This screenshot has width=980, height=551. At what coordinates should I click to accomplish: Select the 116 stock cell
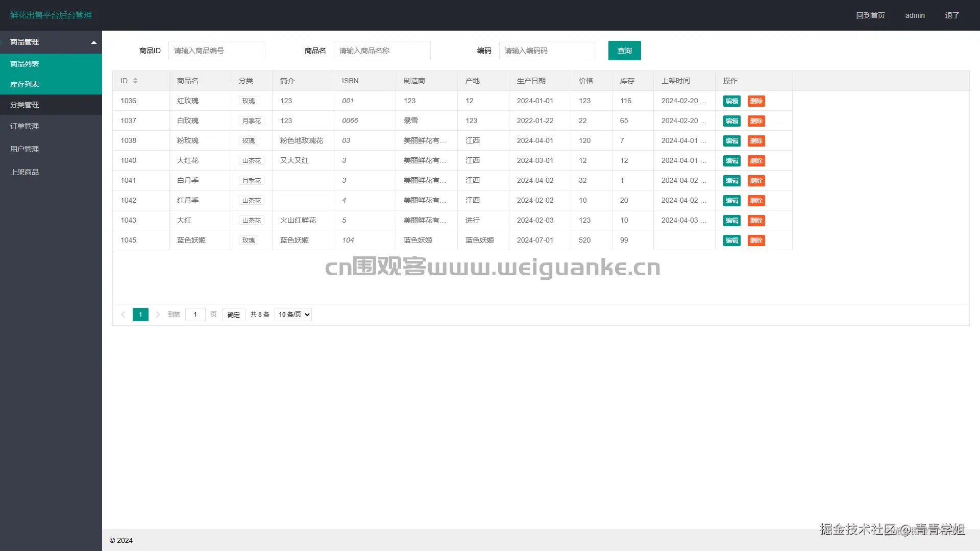tap(633, 101)
